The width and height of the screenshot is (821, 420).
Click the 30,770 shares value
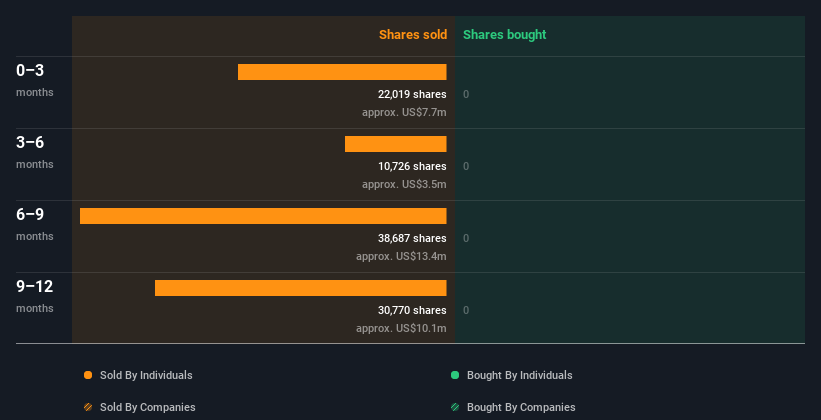[412, 311]
